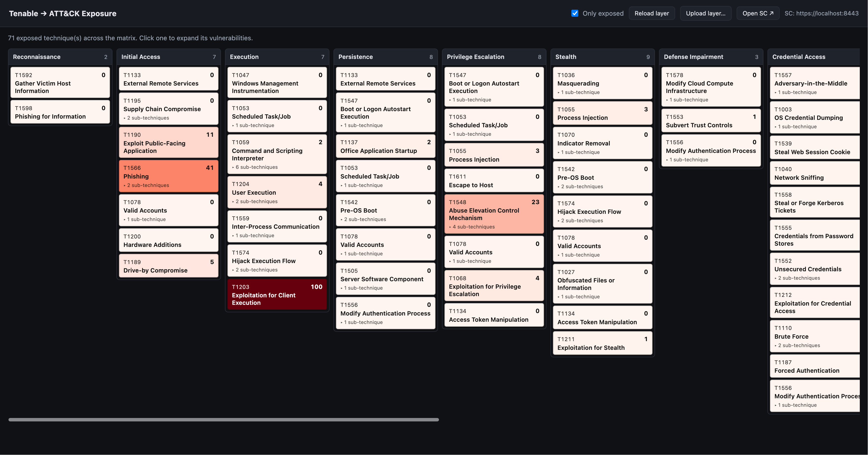Viewport: 868px width, 455px height.
Task: Select T1555 Credentials from Password Stores
Action: click(x=815, y=235)
